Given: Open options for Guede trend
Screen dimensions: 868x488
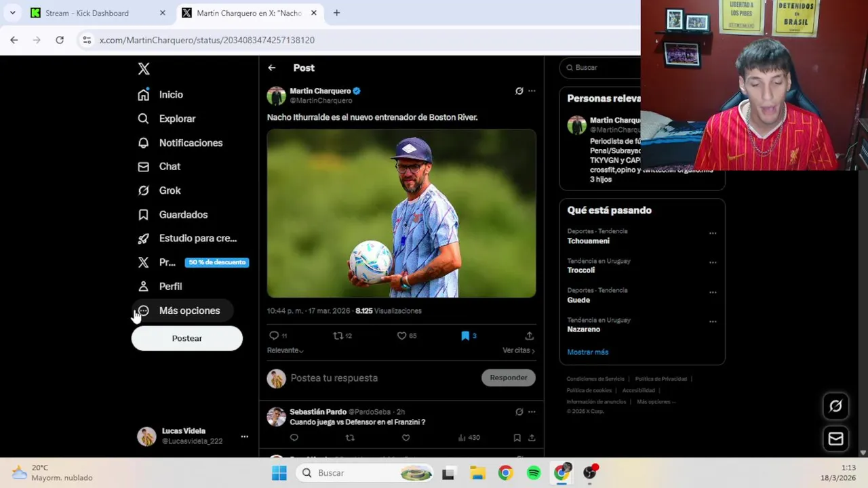Looking at the screenshot, I should [x=713, y=292].
